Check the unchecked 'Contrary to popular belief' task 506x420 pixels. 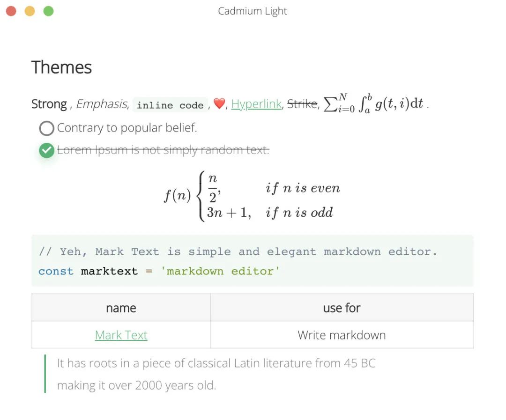47,128
